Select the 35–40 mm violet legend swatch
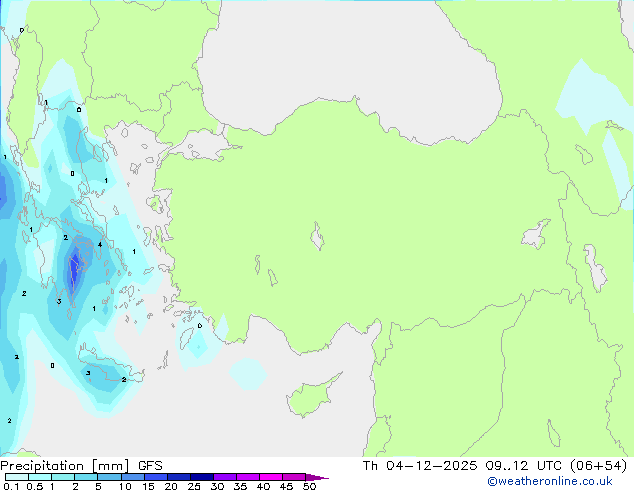The height and width of the screenshot is (490, 634). [248, 477]
